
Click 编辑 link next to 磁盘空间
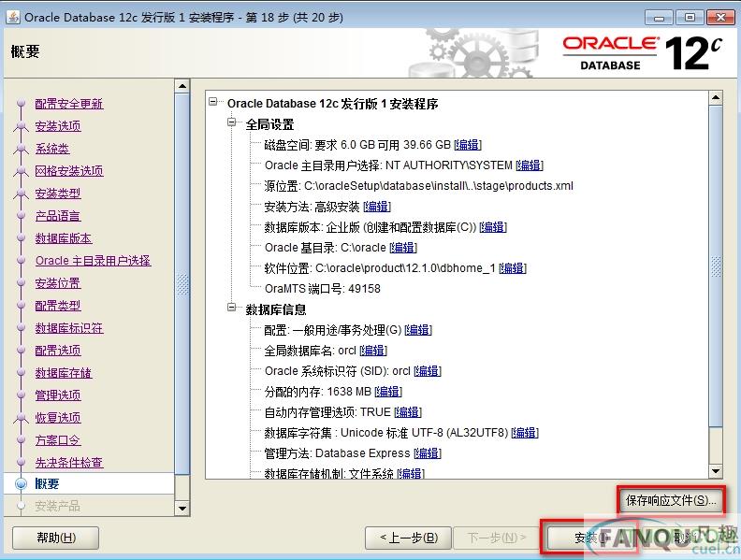[x=467, y=145]
